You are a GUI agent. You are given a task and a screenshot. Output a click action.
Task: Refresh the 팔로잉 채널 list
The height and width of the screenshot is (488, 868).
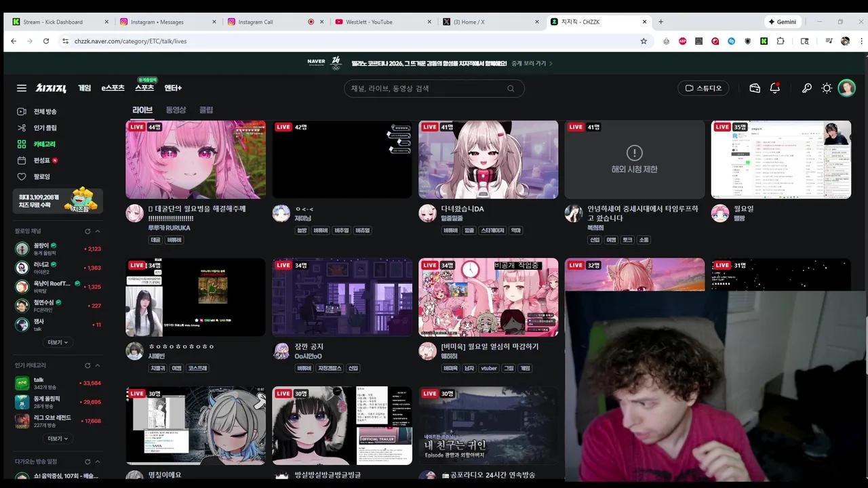pyautogui.click(x=87, y=231)
